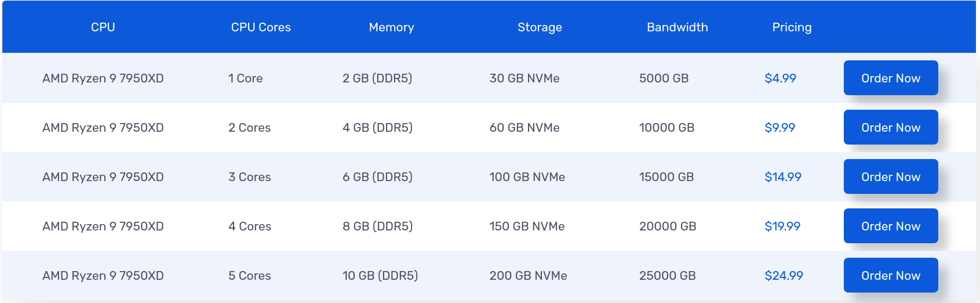Select the Bandwidth column header
The image size is (980, 303).
click(677, 27)
